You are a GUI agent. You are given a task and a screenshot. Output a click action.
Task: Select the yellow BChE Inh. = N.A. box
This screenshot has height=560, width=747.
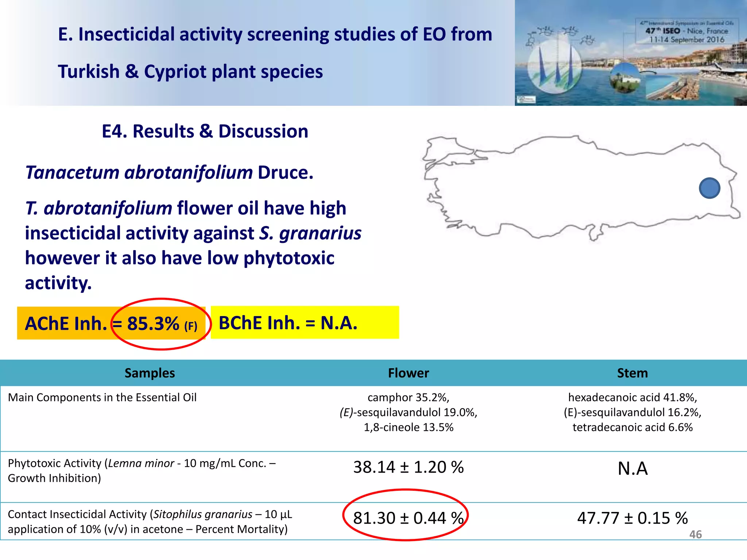(305, 323)
